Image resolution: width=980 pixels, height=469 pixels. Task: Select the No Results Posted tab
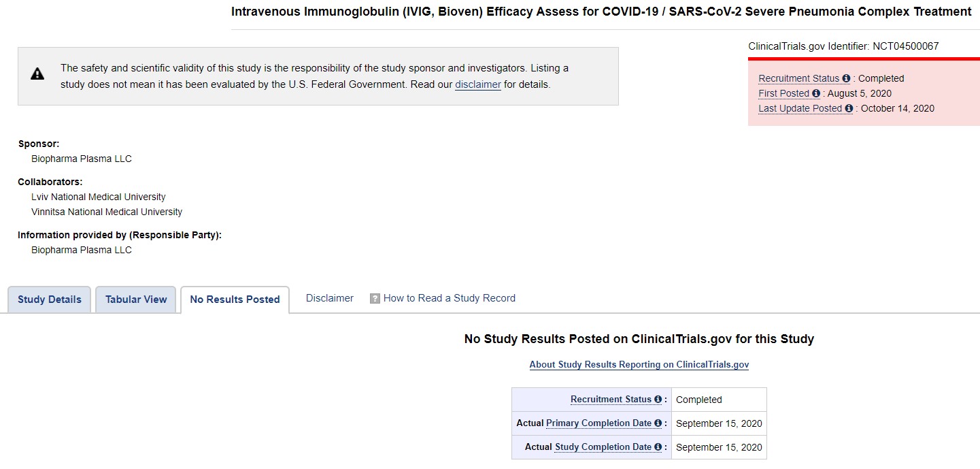[235, 300]
